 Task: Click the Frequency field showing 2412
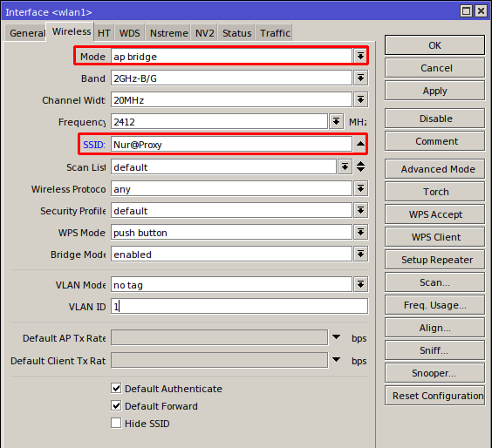pyautogui.click(x=219, y=122)
